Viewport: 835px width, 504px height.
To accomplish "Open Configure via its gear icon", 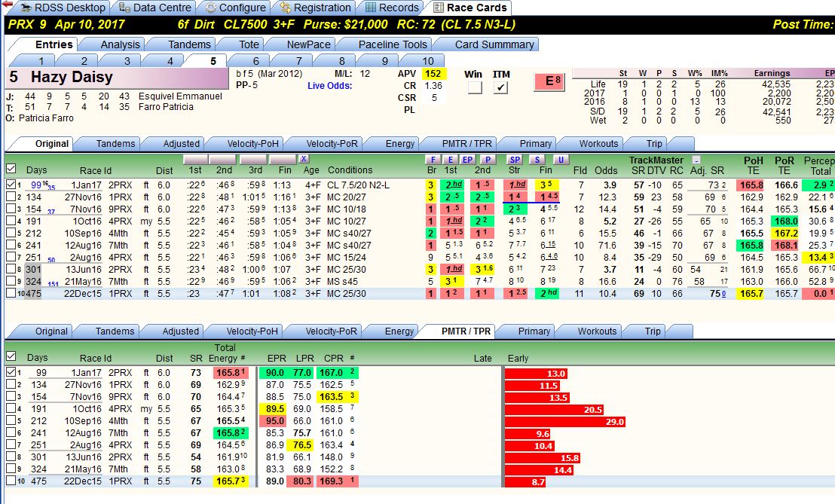I will [x=210, y=8].
